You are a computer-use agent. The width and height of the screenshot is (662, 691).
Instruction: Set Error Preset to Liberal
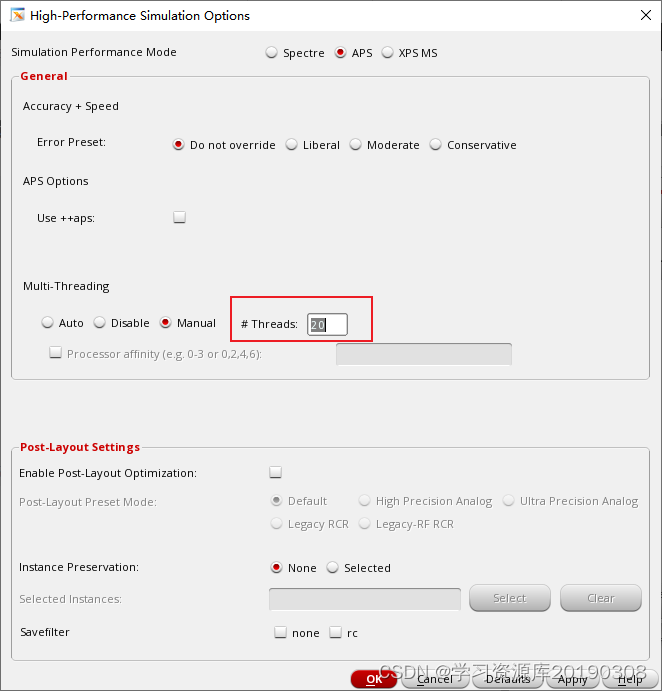292,145
